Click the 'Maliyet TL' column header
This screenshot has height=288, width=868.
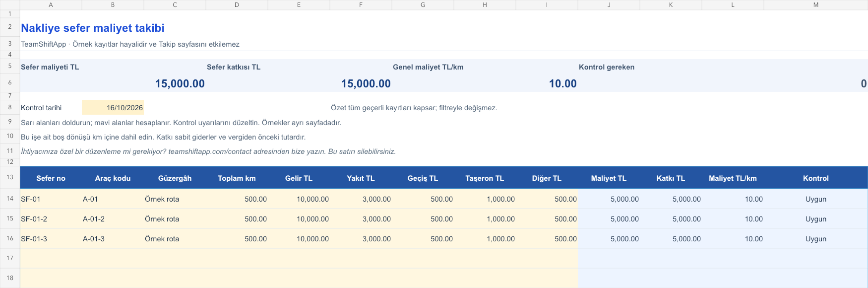(609, 178)
